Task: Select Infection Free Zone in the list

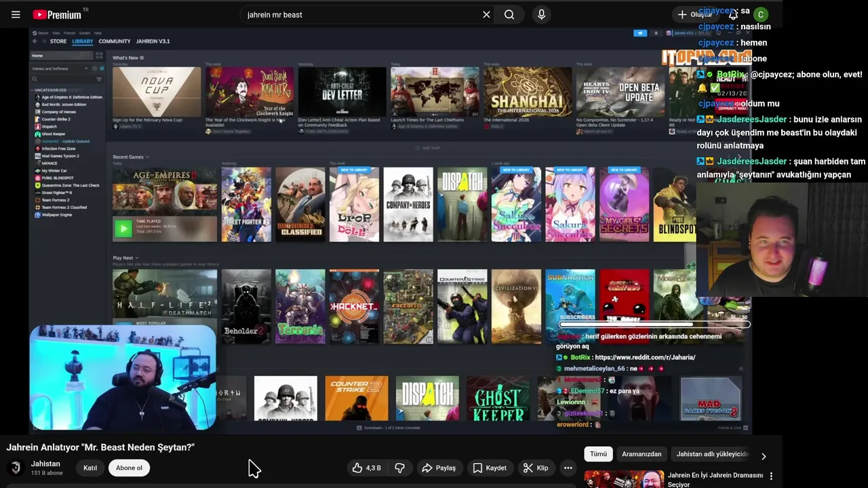Action: pyautogui.click(x=54, y=148)
